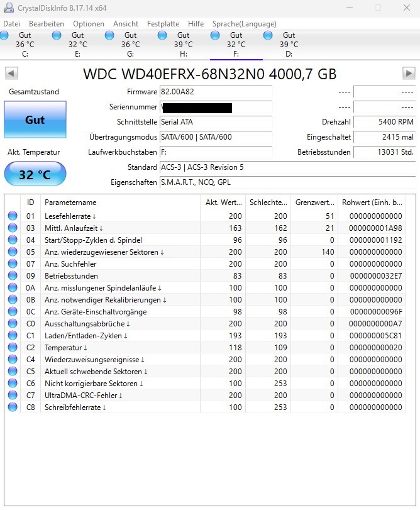Click raw value 0000000032E7
The height and width of the screenshot is (510, 420).
[376, 276]
